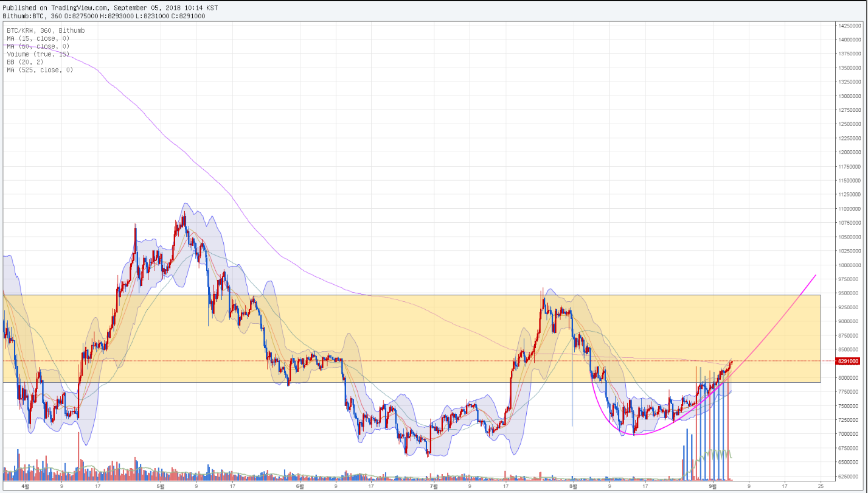Click the 9250000 price axis label
The width and height of the screenshot is (868, 493).
[850, 307]
